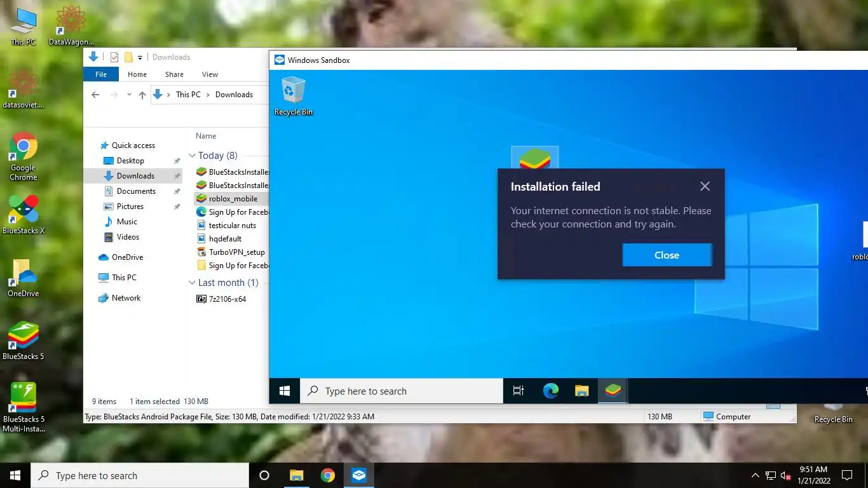Click host taskbar search box

[x=140, y=475]
